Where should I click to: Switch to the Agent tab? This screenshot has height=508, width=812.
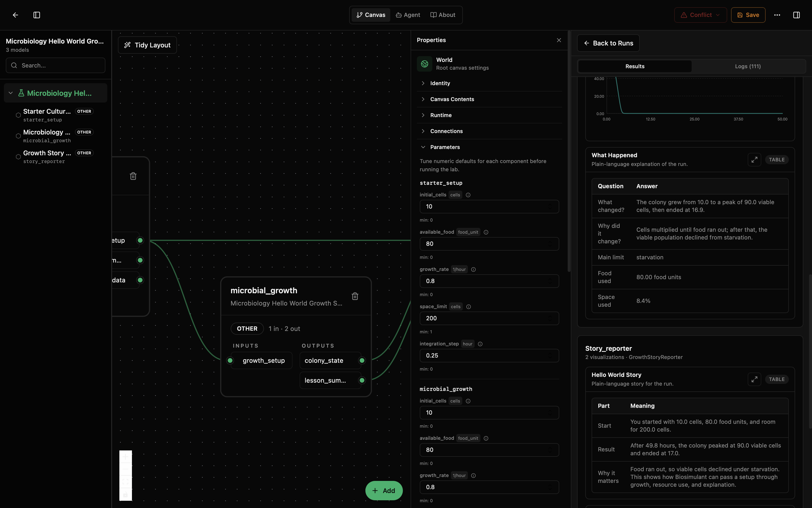408,15
